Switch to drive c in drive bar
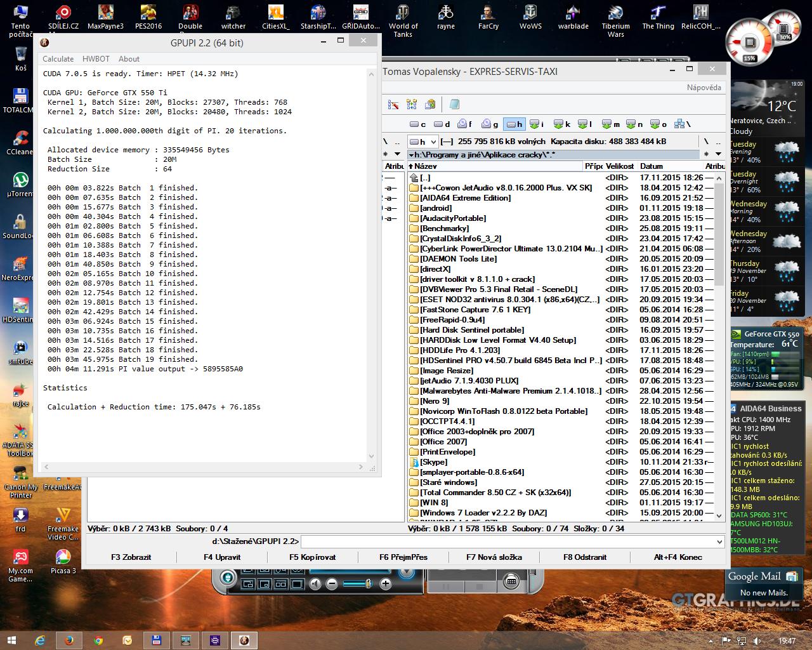This screenshot has width=812, height=650. 418,124
